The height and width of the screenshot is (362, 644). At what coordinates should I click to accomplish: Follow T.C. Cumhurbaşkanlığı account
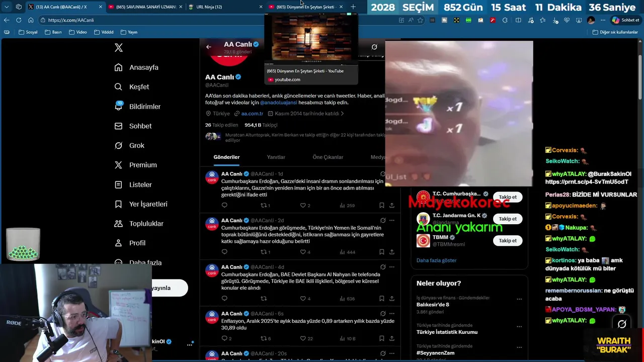508,197
